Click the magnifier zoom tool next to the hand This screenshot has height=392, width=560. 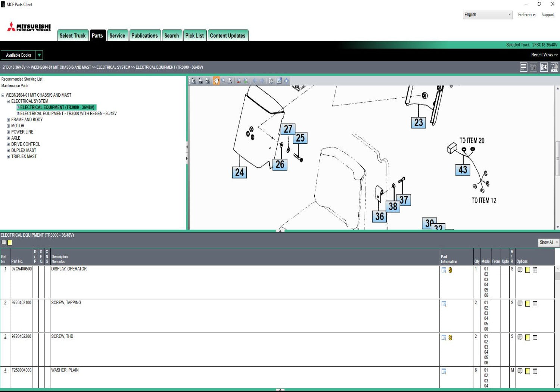[223, 81]
